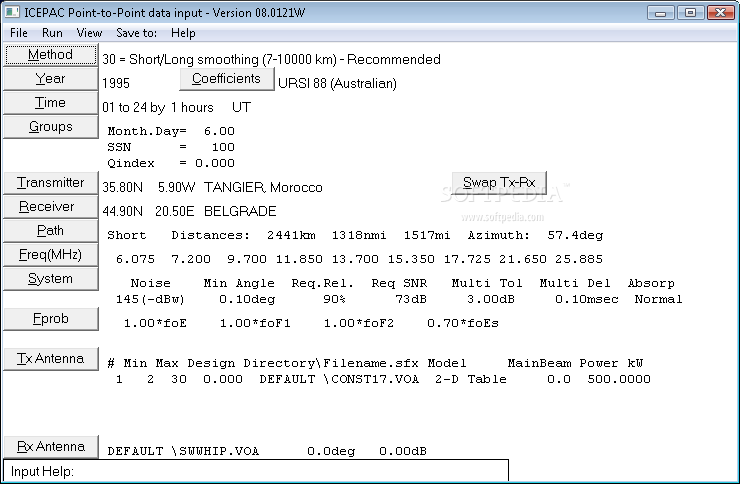740x484 pixels.
Task: Click the Input Help text box
Action: pos(256,471)
